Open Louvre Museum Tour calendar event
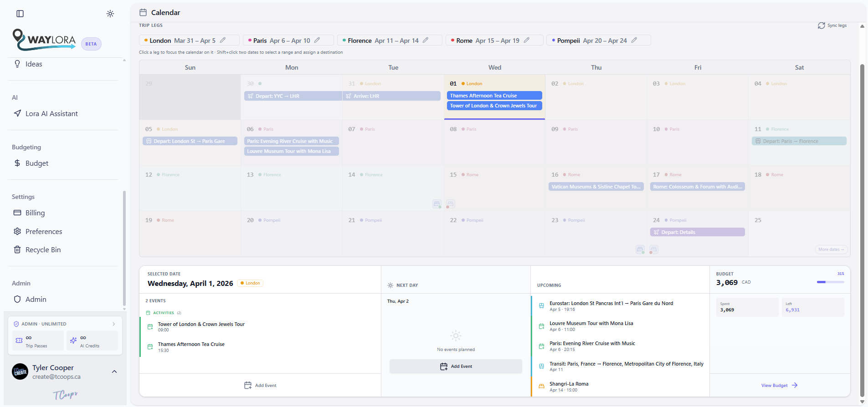The height and width of the screenshot is (407, 868). [292, 151]
